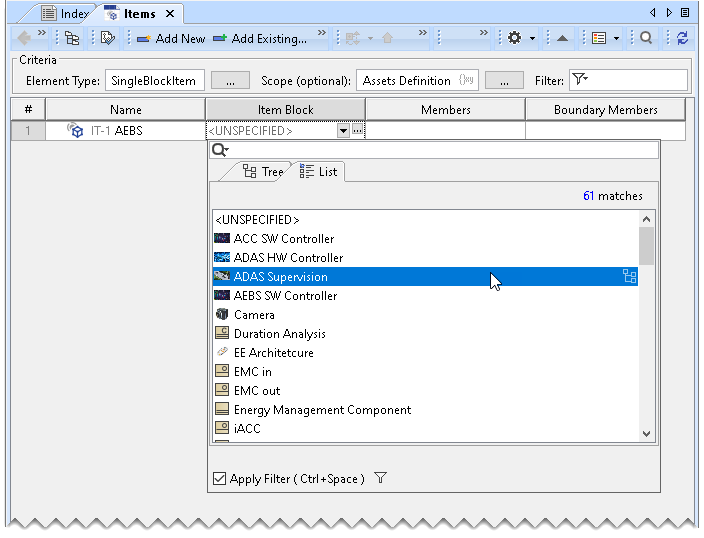Click the collapse up-arrow toolbar icon

pos(562,38)
